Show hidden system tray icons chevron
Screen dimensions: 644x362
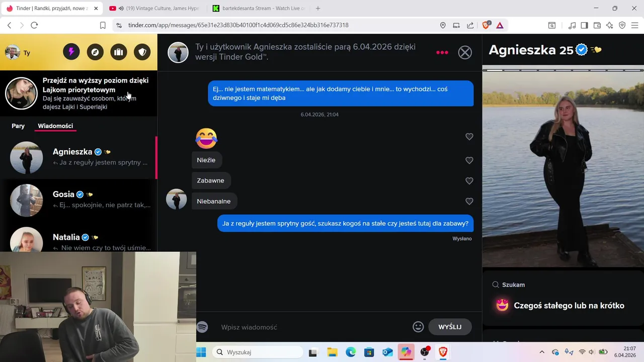click(x=542, y=352)
